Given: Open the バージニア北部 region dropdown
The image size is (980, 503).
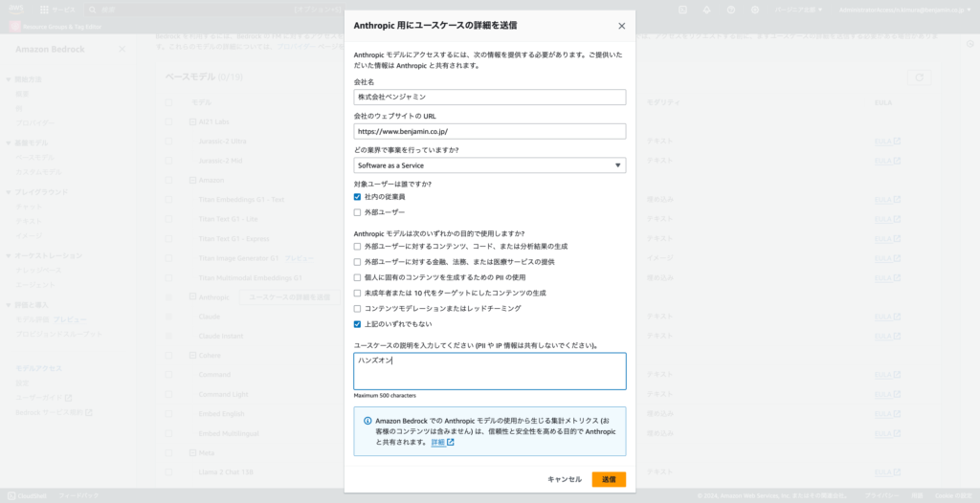Looking at the screenshot, I should click(x=799, y=10).
